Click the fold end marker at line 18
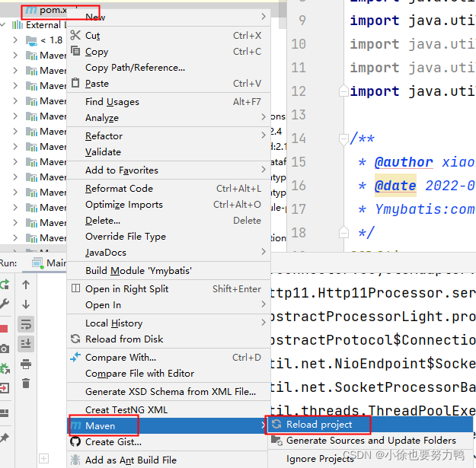The height and width of the screenshot is (468, 476). click(343, 232)
